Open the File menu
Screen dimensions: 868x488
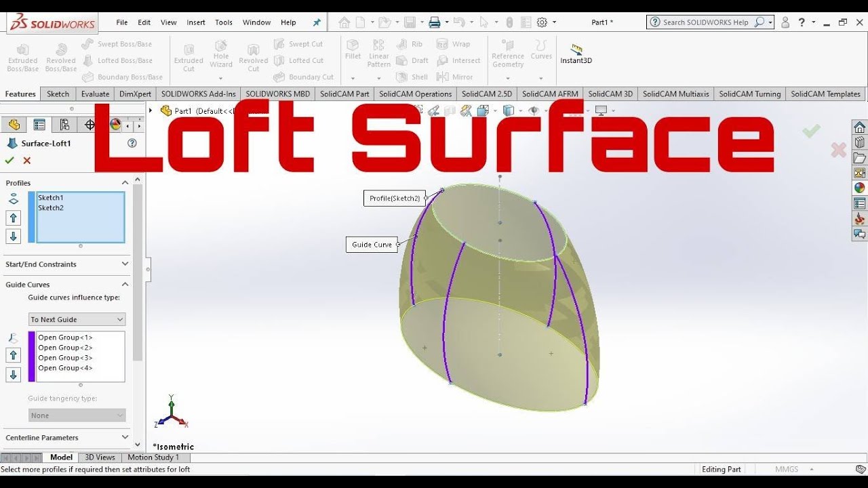pyautogui.click(x=122, y=22)
